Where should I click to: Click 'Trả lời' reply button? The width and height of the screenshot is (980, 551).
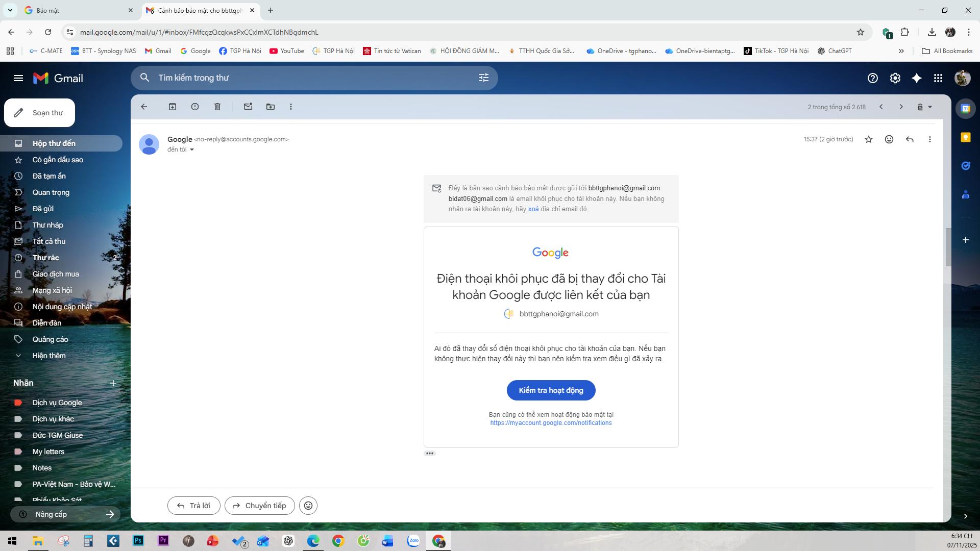click(193, 506)
